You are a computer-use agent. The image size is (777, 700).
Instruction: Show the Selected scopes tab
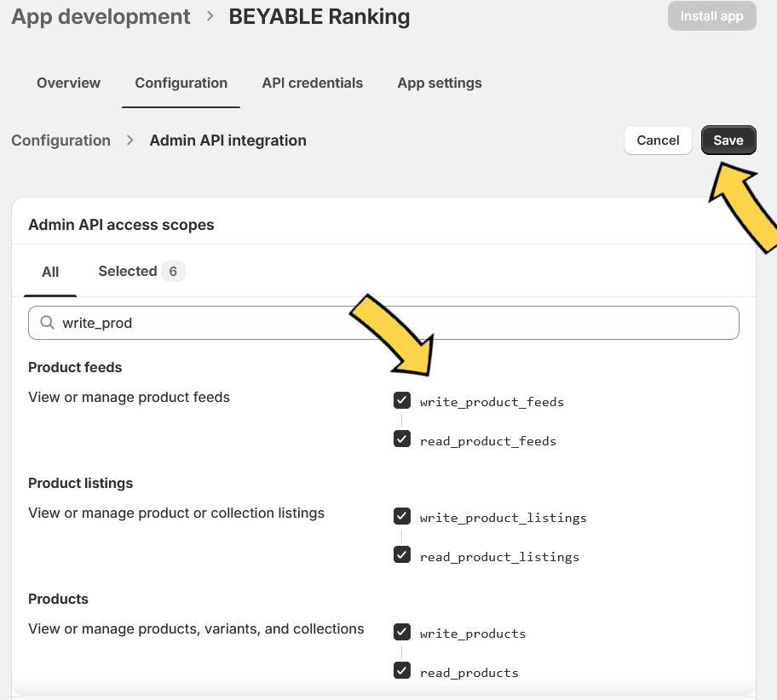coord(141,271)
